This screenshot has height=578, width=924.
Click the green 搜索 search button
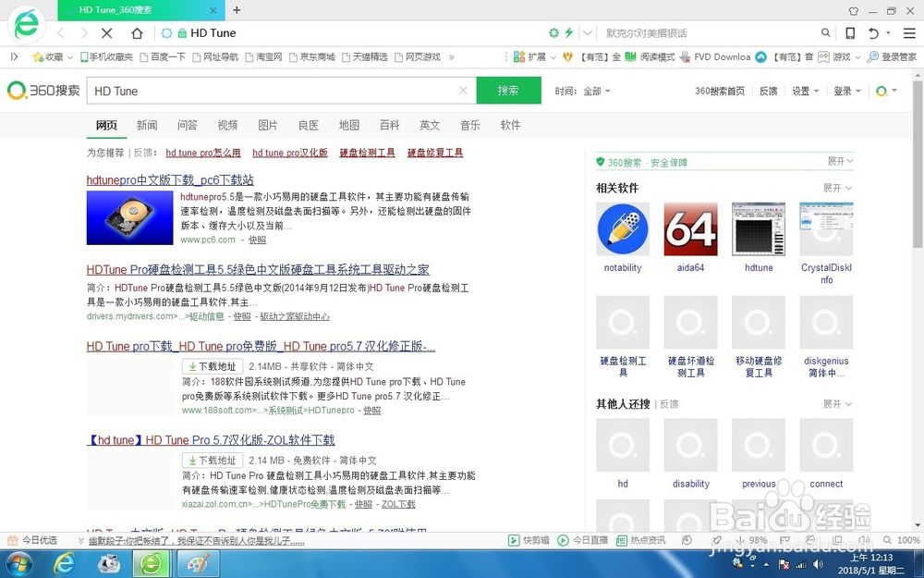tap(507, 91)
